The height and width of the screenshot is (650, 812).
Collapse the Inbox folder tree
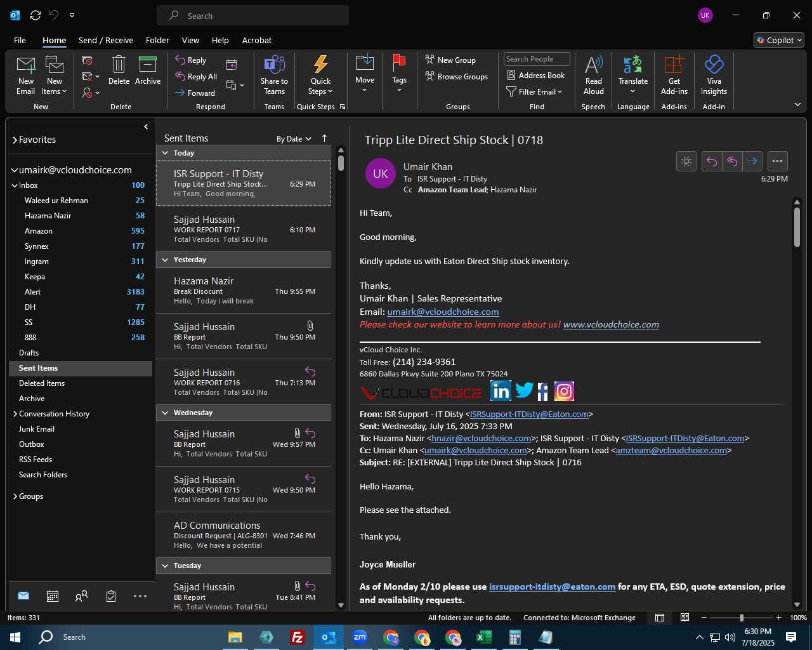click(15, 185)
